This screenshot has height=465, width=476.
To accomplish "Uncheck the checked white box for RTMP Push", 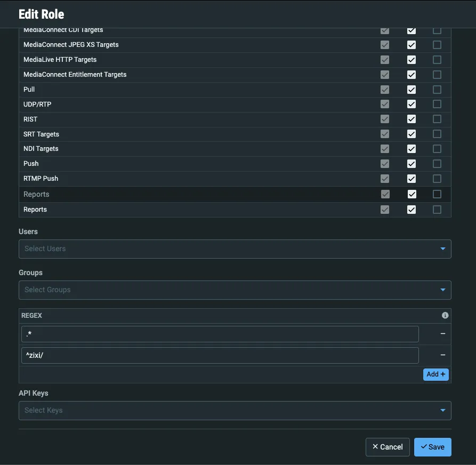I will [412, 179].
